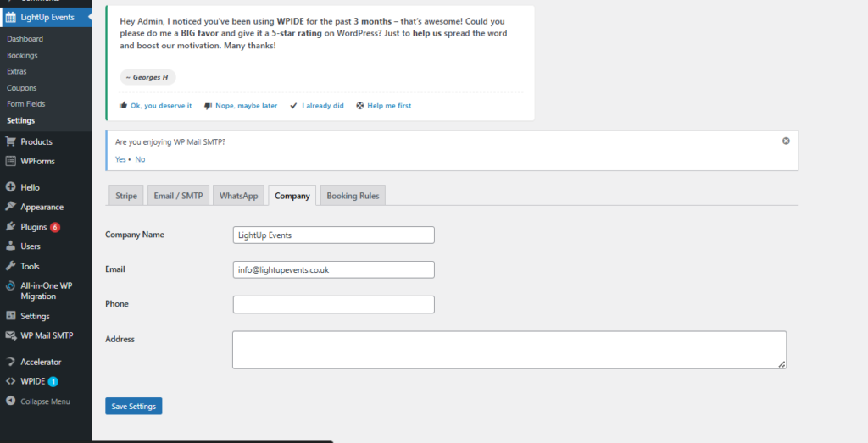868x443 pixels.
Task: Click the Accelerator icon
Action: point(10,362)
